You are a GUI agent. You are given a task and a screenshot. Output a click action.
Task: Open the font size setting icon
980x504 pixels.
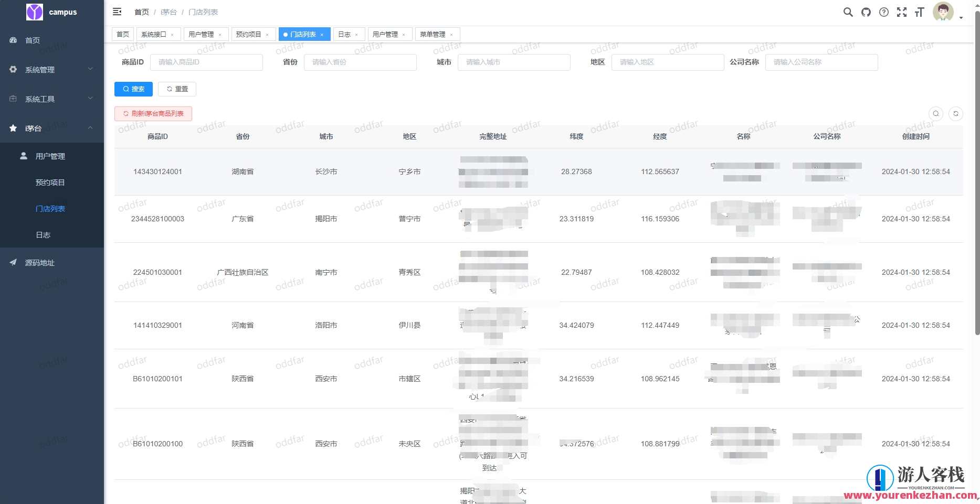[x=919, y=12]
